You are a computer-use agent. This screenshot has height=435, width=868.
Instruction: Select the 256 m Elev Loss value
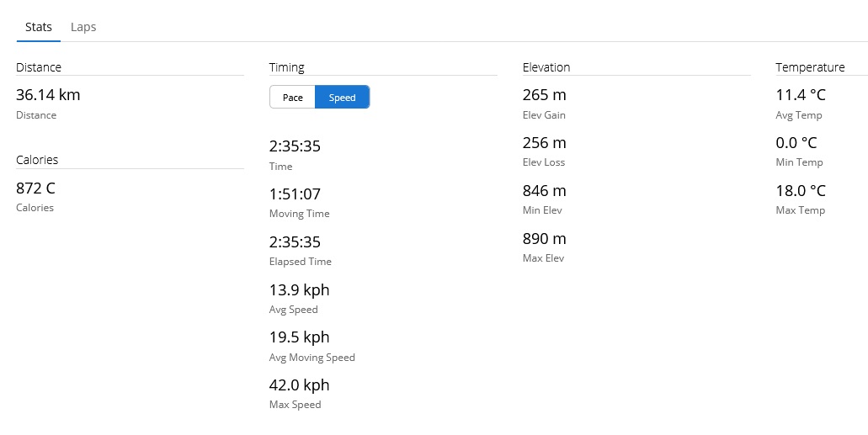[544, 143]
